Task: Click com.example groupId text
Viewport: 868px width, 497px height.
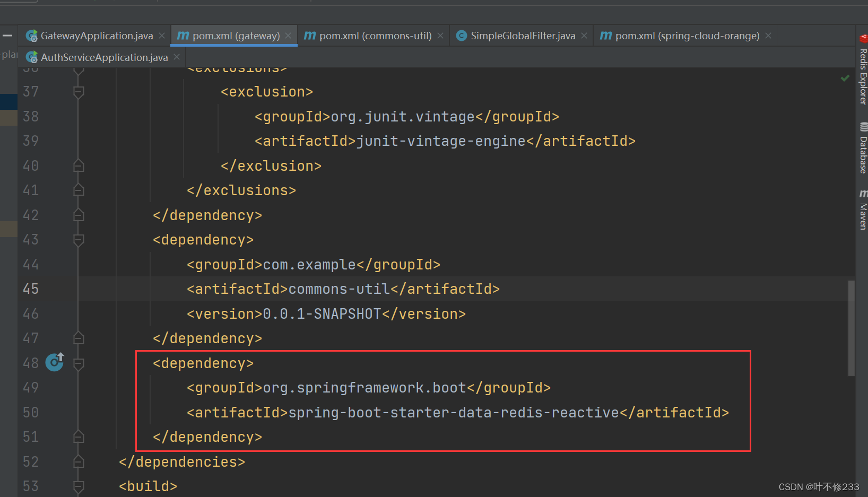Action: 309,265
